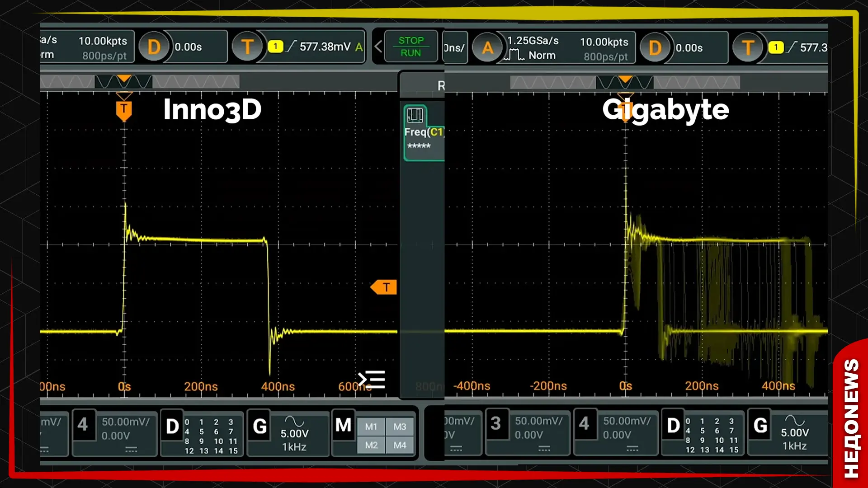Open the 0.00s delay value on Inno3D scope
Image resolution: width=868 pixels, height=488 pixels.
click(188, 47)
